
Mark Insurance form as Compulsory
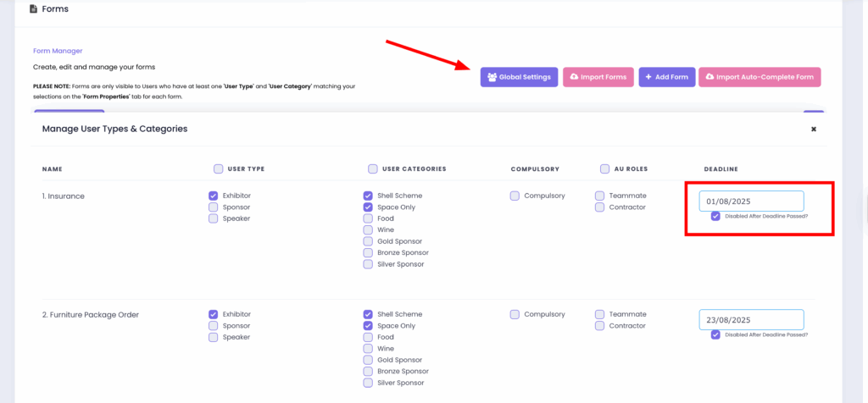click(x=515, y=196)
